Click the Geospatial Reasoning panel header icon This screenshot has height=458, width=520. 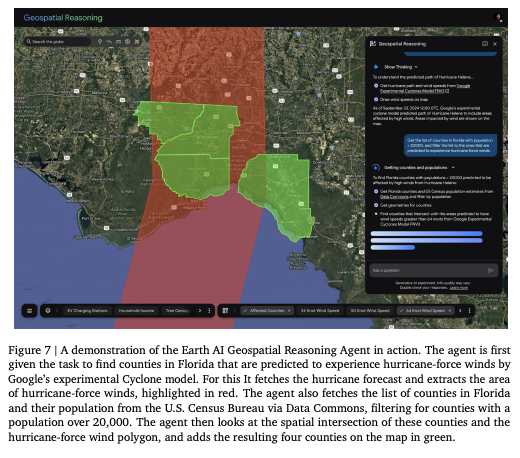(x=373, y=44)
